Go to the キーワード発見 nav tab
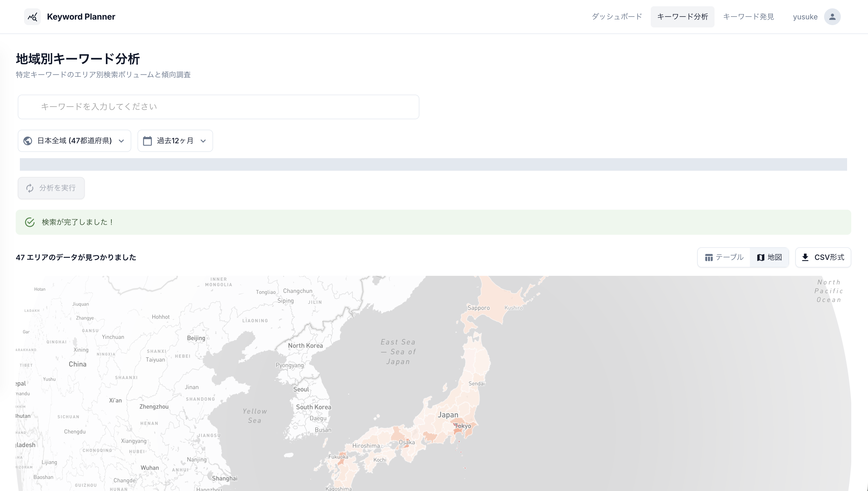The width and height of the screenshot is (868, 491). [x=748, y=17]
